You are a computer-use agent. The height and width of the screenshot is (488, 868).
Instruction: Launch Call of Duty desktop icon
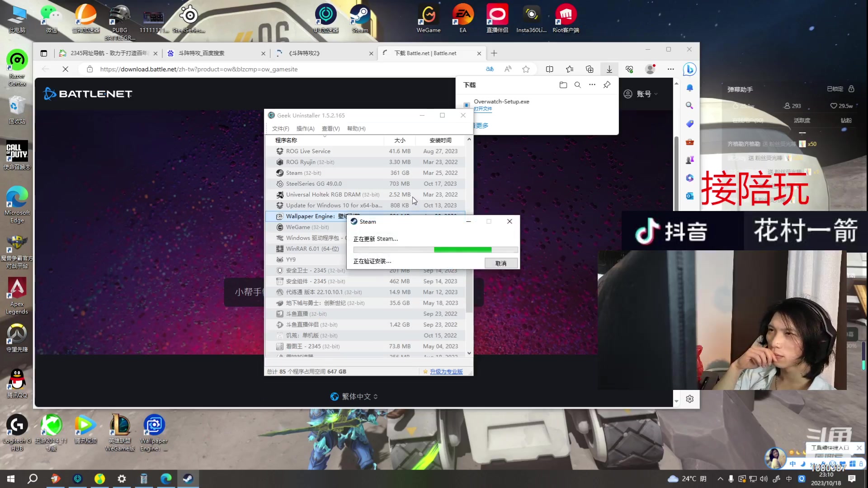[x=17, y=155]
